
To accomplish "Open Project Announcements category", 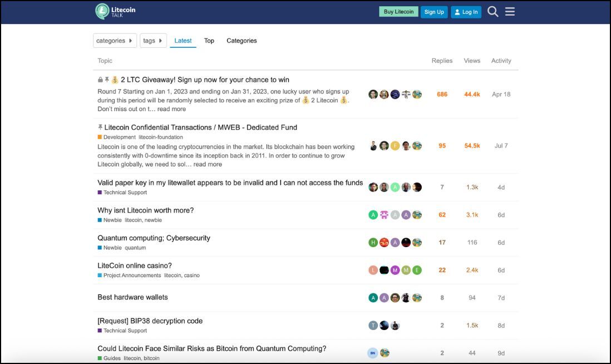I will 129,276.
